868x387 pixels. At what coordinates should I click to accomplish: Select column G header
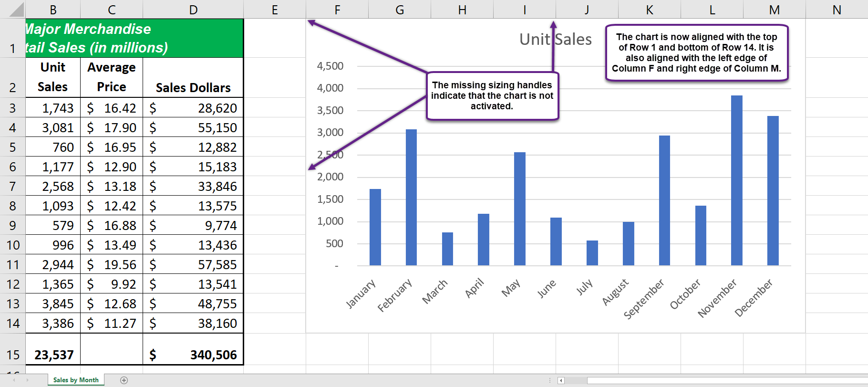click(x=400, y=10)
